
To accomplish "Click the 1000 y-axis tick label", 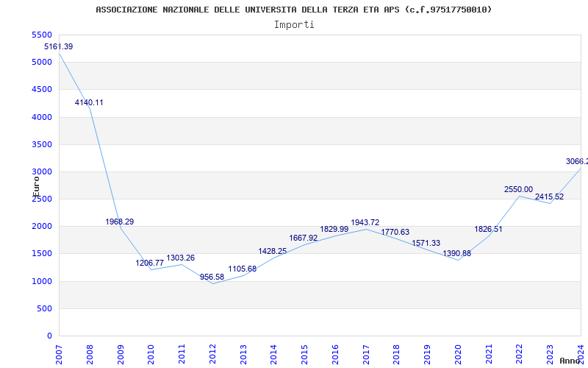I will [x=42, y=281].
